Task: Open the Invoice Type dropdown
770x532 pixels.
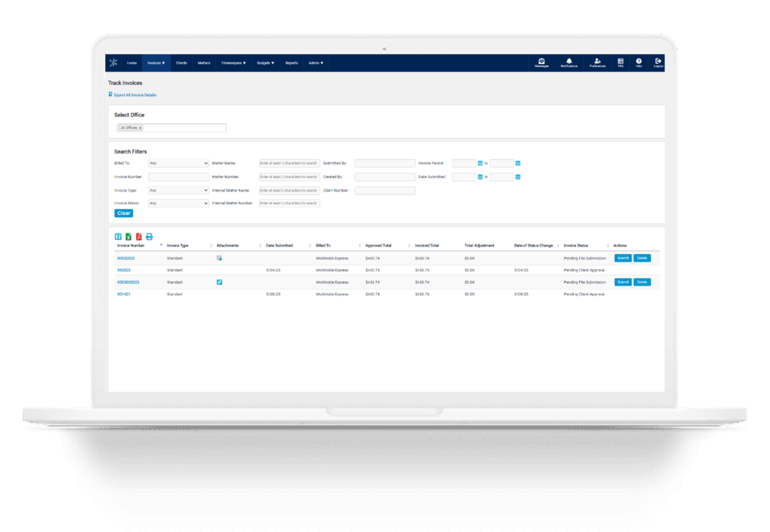Action: click(177, 190)
